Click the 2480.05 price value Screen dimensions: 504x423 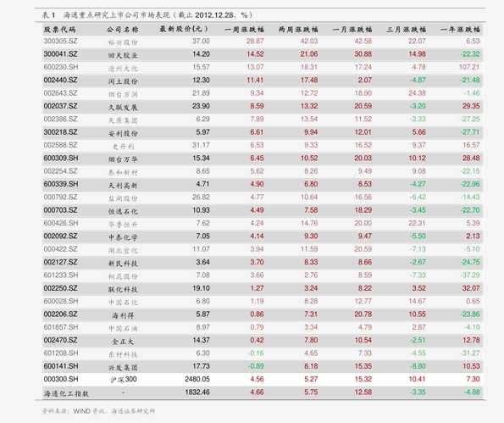point(197,379)
